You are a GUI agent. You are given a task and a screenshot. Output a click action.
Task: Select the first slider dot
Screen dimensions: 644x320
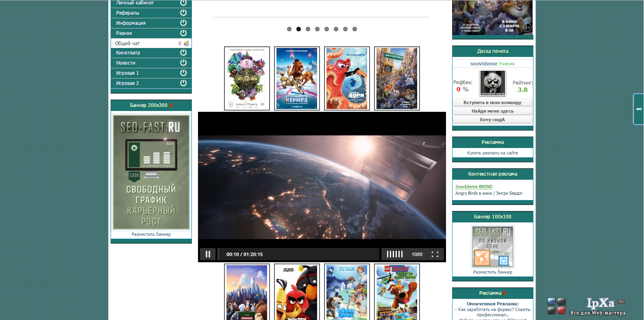(x=289, y=29)
